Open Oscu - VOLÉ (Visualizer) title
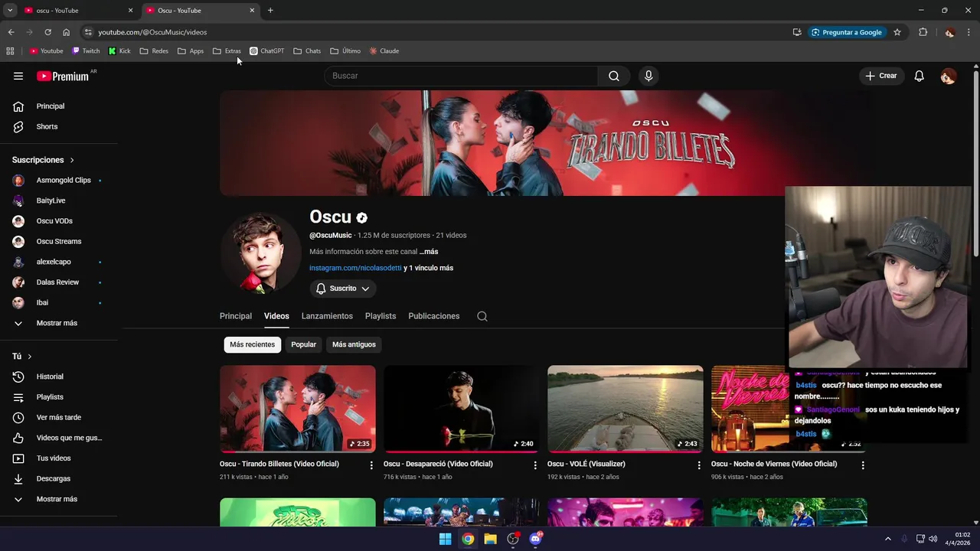 [x=586, y=464]
